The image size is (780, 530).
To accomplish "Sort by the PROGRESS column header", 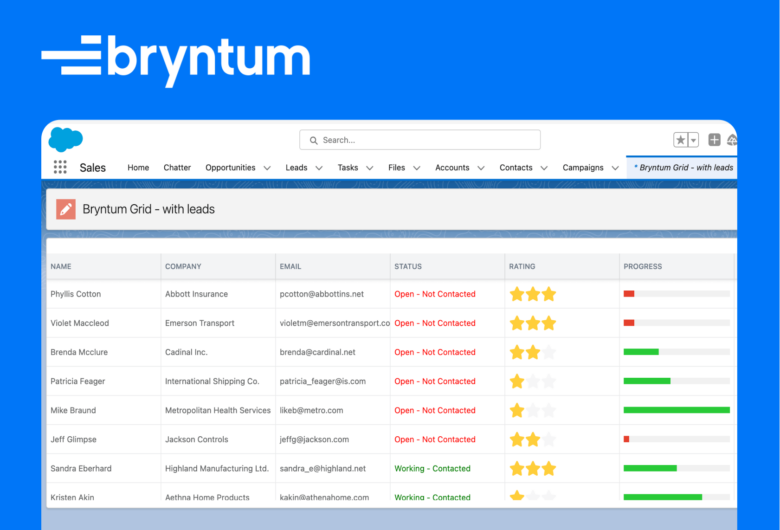I will click(677, 266).
